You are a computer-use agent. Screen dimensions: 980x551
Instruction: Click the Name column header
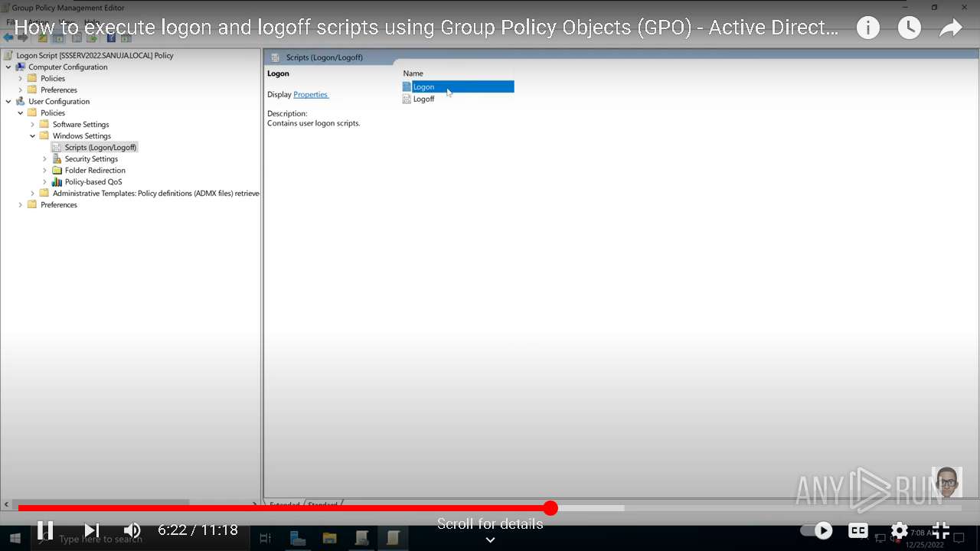click(x=413, y=73)
